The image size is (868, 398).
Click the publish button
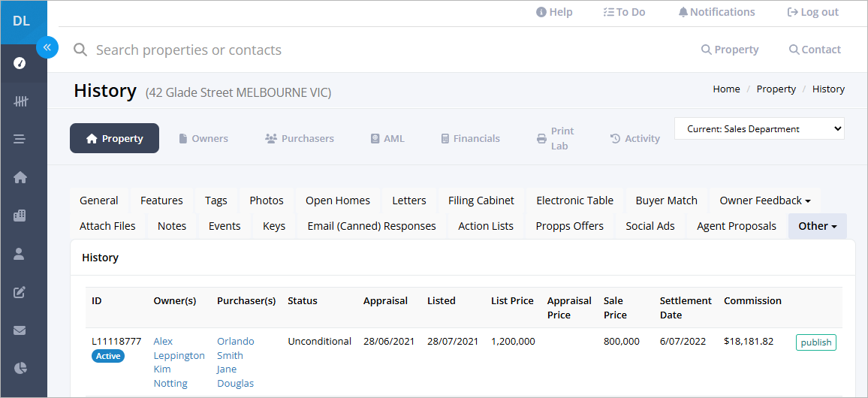point(816,342)
